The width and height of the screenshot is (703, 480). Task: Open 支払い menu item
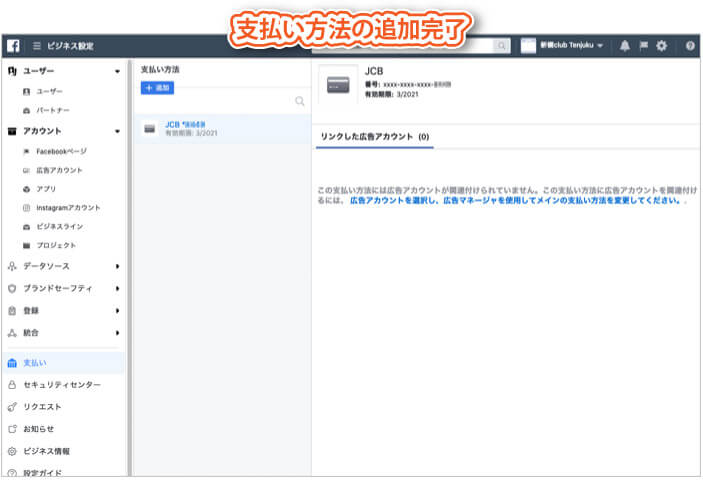click(x=64, y=363)
